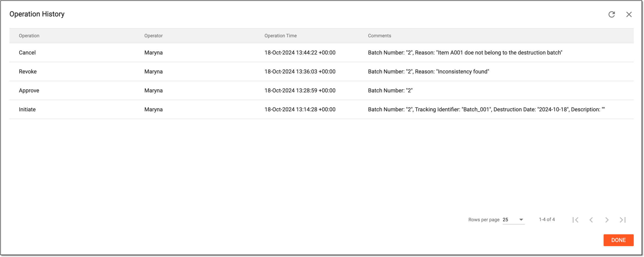Click timestamp 18-Oct-2024 13:28:59 +00:00

(x=300, y=91)
